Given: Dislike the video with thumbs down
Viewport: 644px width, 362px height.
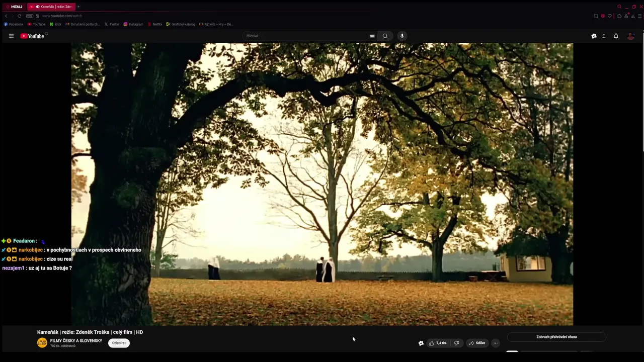Looking at the screenshot, I should tap(456, 343).
